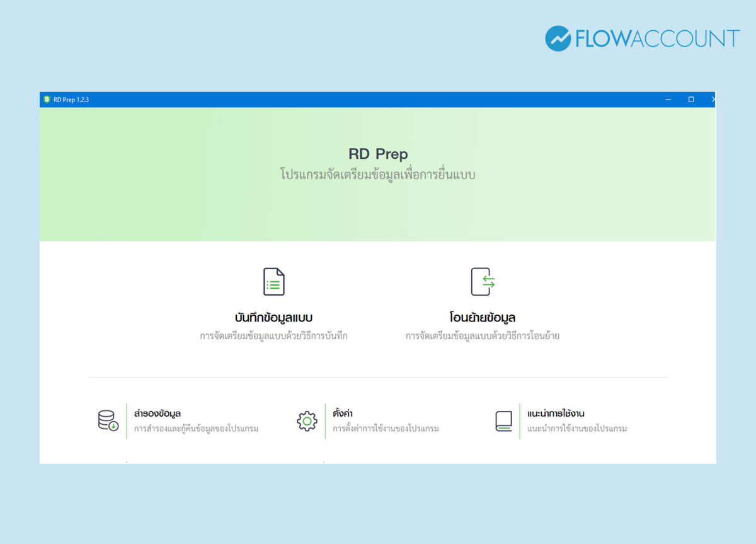
Task: Click description การจัดเตรียมข้อมูลแบบด้วยวิธีการบันทึก
Action: pyautogui.click(x=273, y=337)
